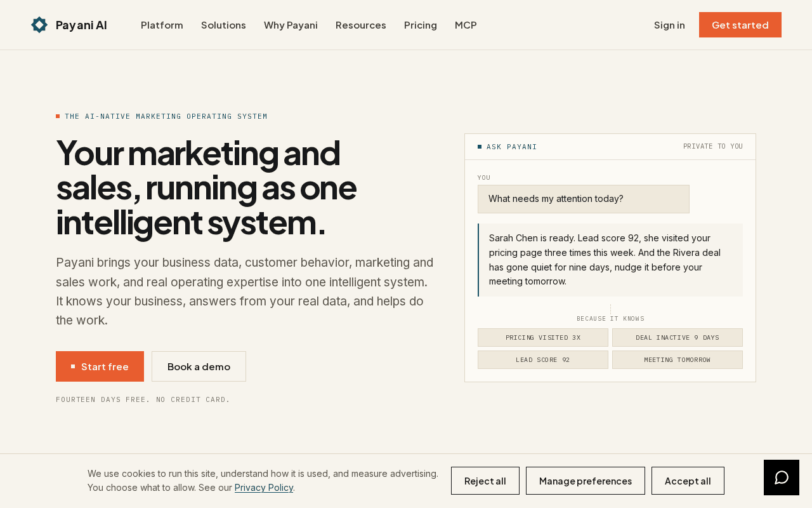Click the 'LEAD SCORE 92' chip
The width and height of the screenshot is (812, 508).
(x=543, y=359)
